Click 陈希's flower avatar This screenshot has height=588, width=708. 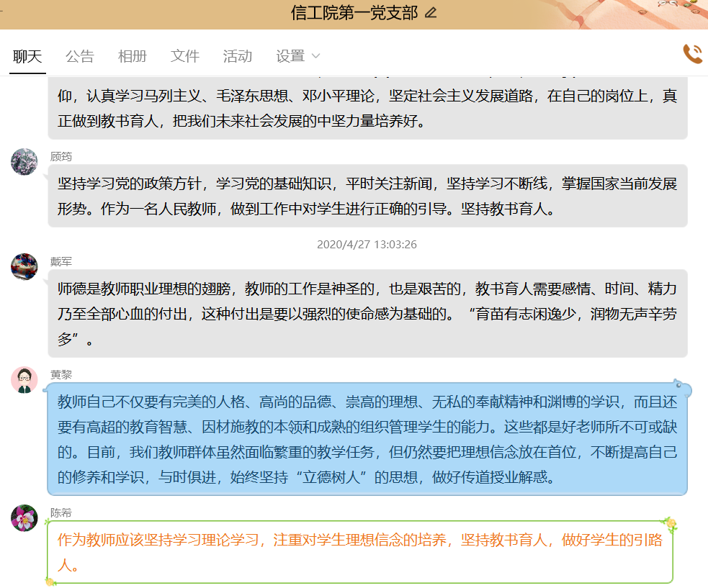tap(24, 517)
